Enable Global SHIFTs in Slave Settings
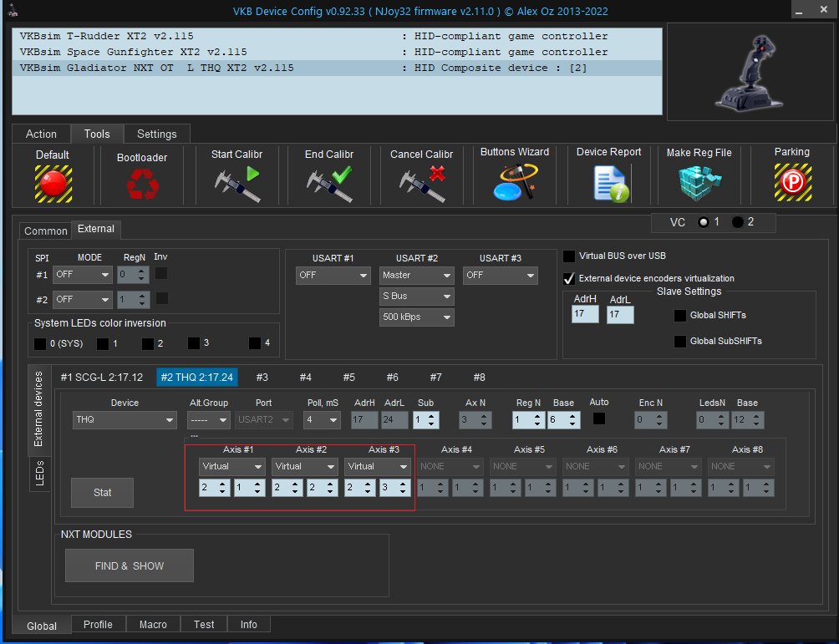The width and height of the screenshot is (839, 644). click(680, 315)
